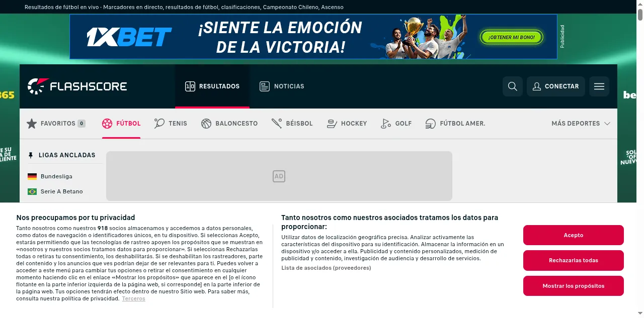
Task: Select the Hockey sport tab
Action: (347, 124)
